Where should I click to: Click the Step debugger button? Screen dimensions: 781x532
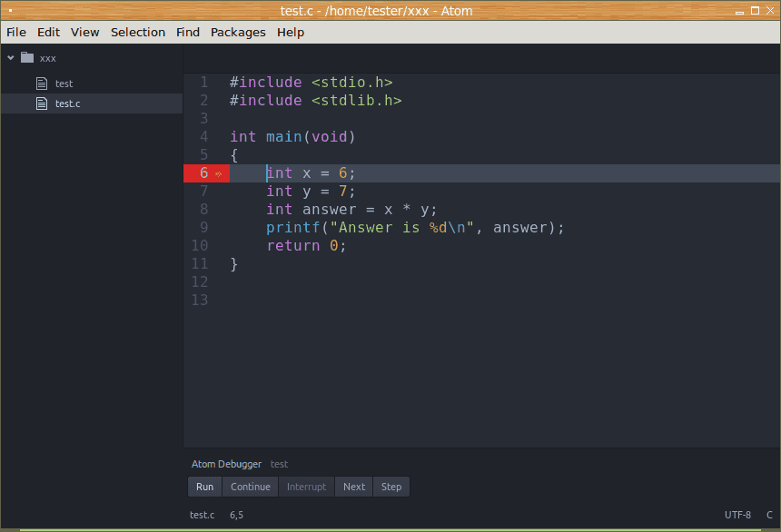tap(391, 487)
